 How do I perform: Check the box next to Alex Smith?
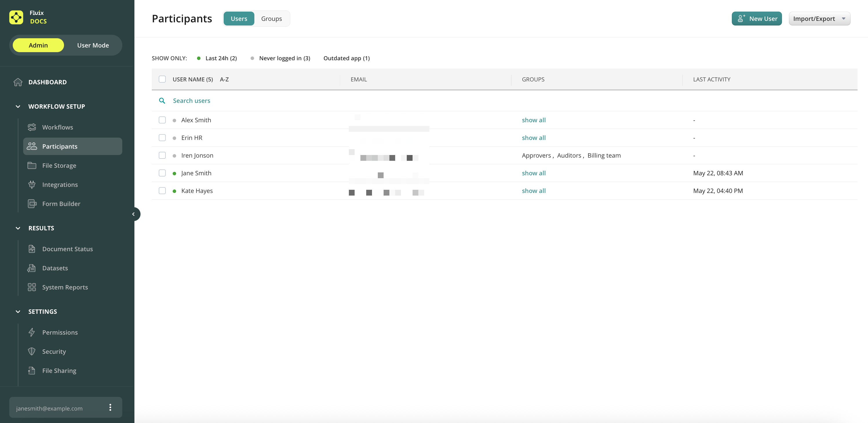click(162, 120)
